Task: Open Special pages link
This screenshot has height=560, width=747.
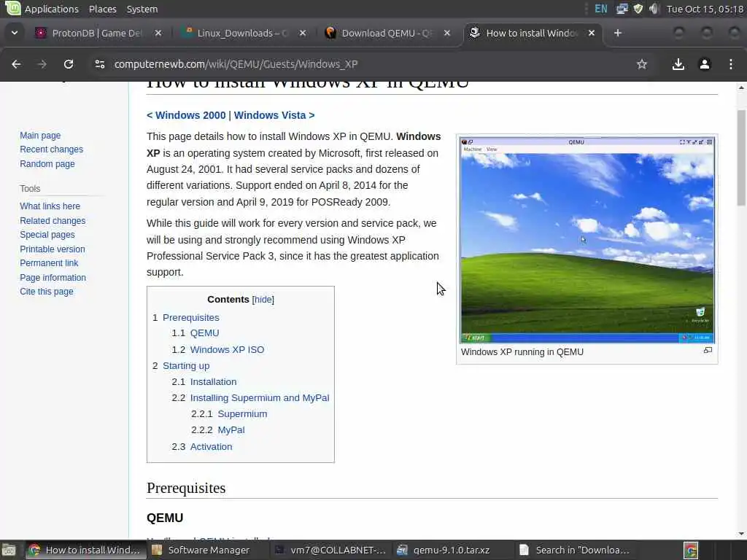Action: pyautogui.click(x=47, y=235)
